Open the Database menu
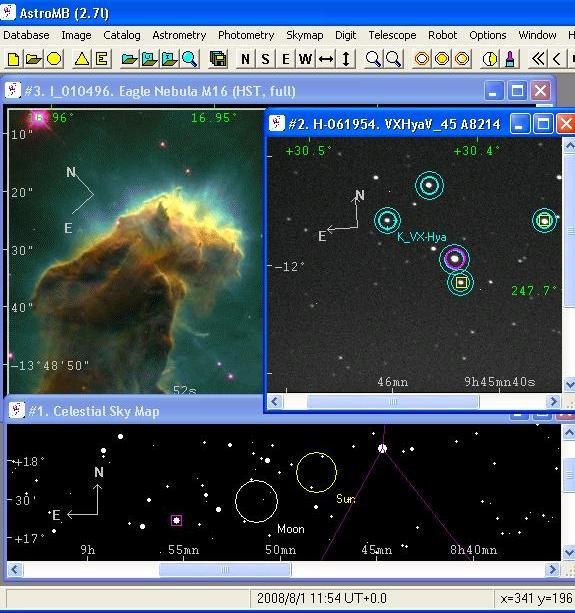Image resolution: width=575 pixels, height=613 pixels. (x=26, y=35)
